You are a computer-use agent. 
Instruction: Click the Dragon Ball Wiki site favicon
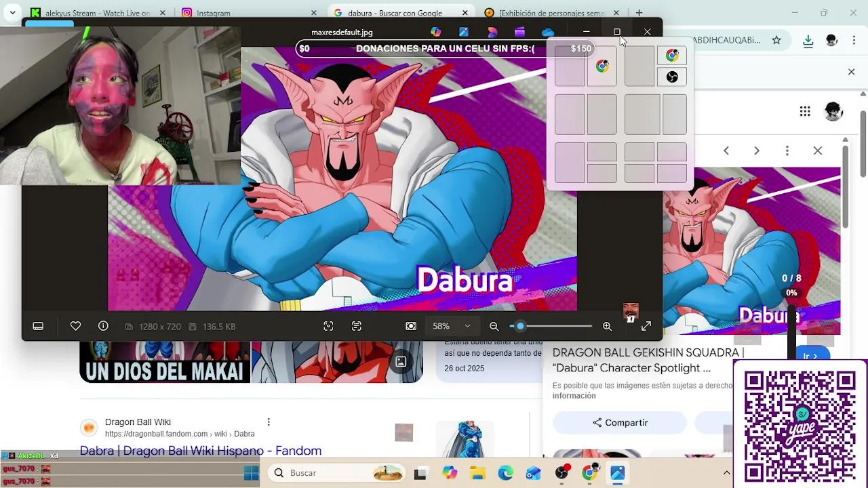(x=89, y=428)
